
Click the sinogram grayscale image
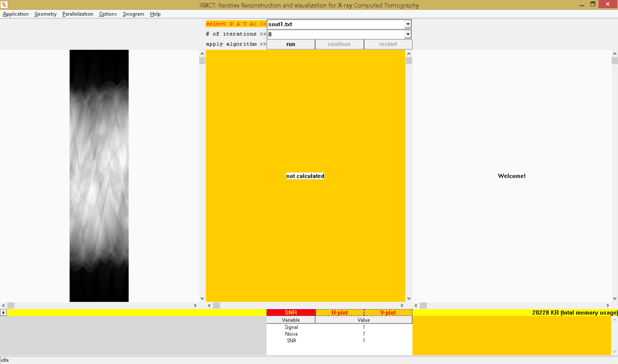click(x=99, y=176)
